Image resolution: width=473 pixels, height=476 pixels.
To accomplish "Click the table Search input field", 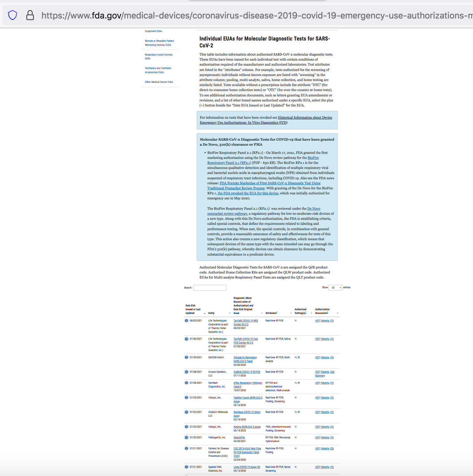I will click(x=210, y=288).
